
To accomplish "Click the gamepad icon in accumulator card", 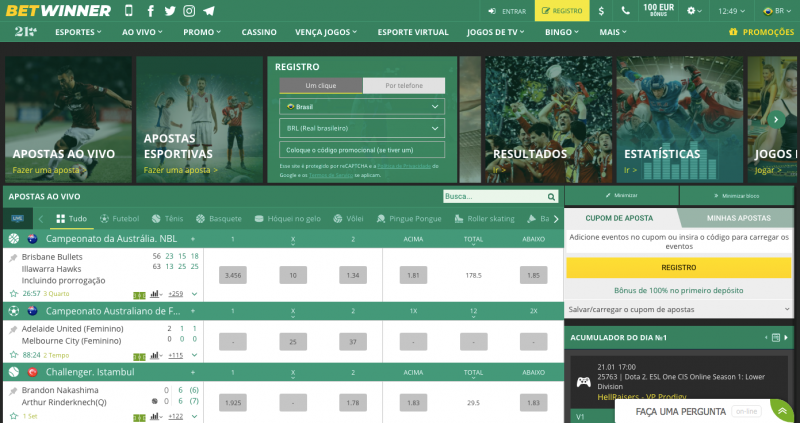I will click(x=583, y=382).
